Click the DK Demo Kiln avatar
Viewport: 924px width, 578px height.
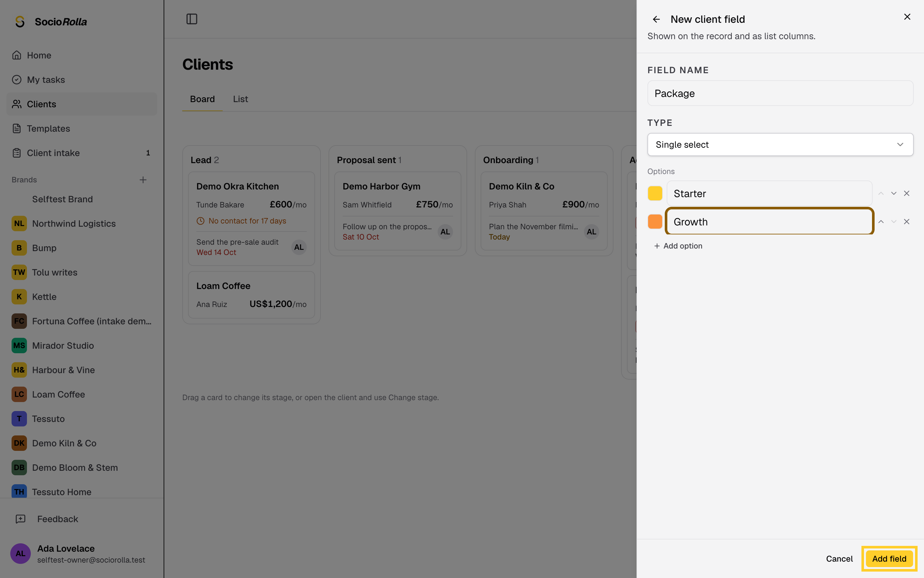pyautogui.click(x=19, y=443)
